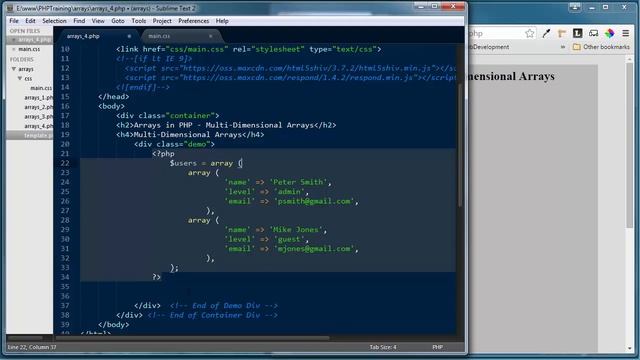Viewport: 640px width, 360px height.
Task: Open arrays_1.php in the sidebar
Action: coord(38,98)
